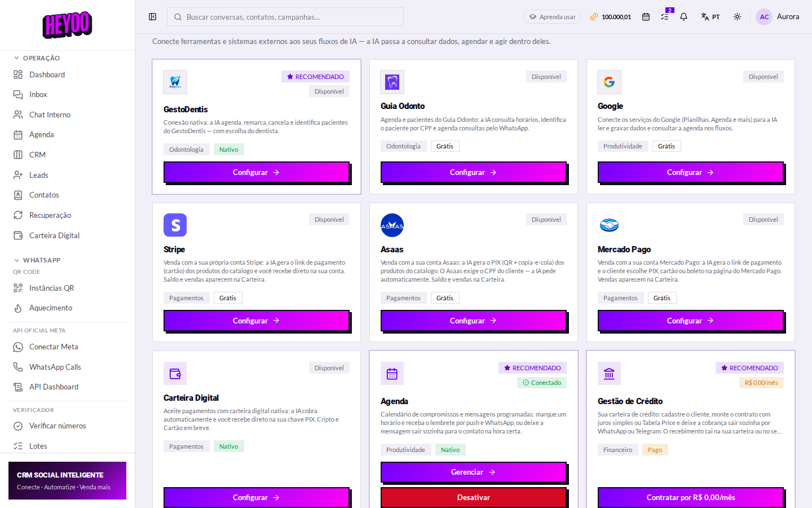Click the WhatsApp Calls phone icon
The image size is (812, 508).
coord(18,367)
